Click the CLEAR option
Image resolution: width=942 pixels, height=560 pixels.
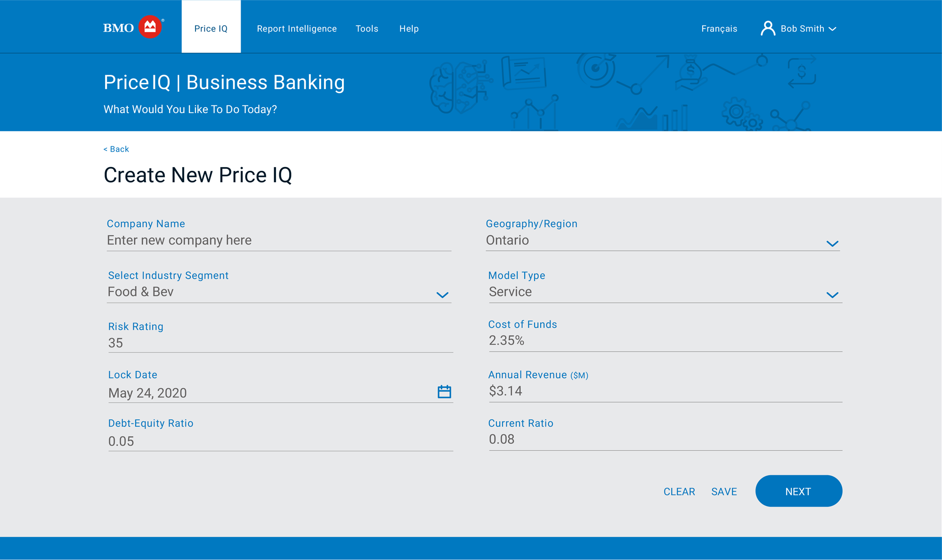(679, 491)
